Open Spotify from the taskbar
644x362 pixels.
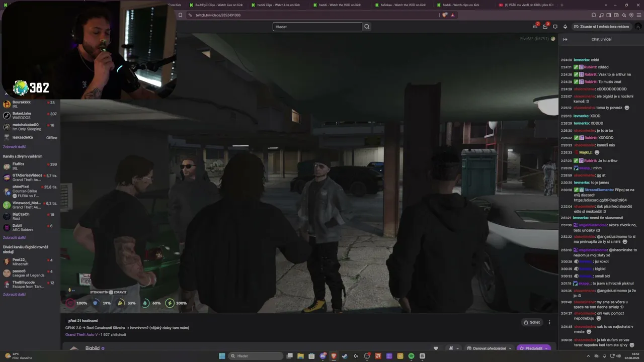(x=411, y=356)
